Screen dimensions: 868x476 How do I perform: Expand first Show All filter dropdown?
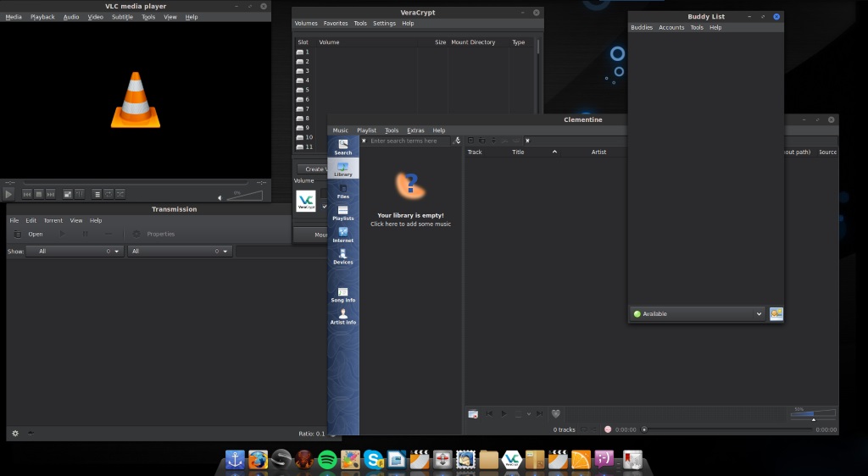pos(75,251)
